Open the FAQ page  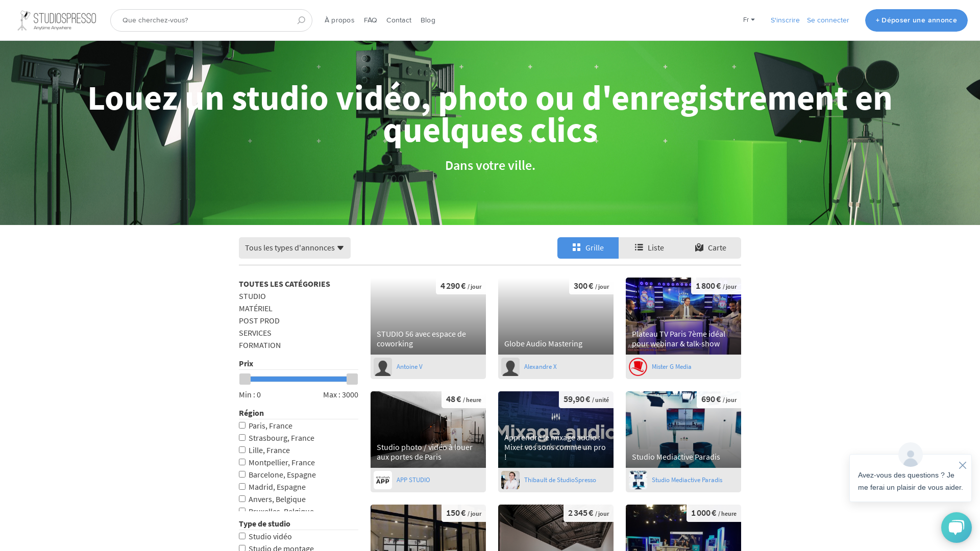coord(371,20)
